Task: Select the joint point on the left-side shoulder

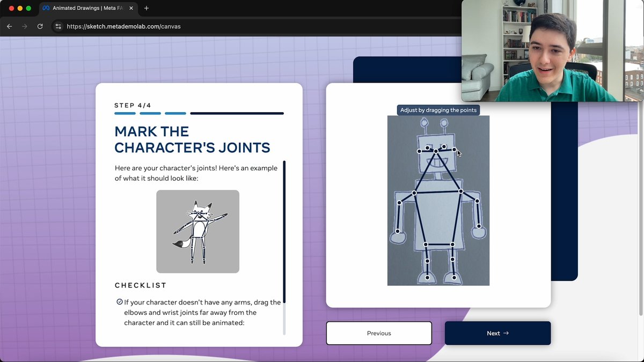Action: point(414,193)
